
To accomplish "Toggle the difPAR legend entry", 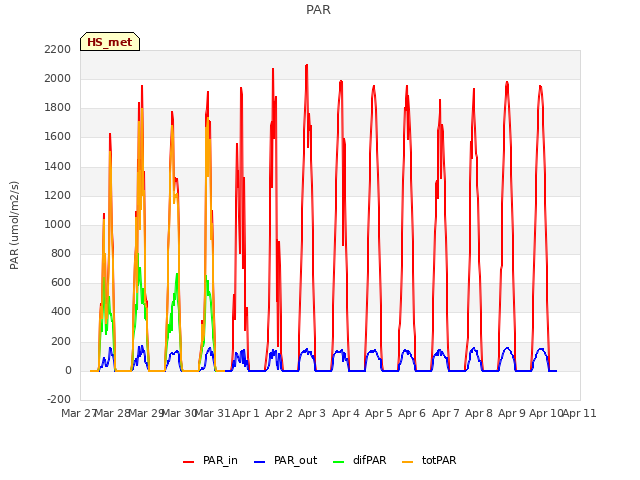I will [359, 460].
